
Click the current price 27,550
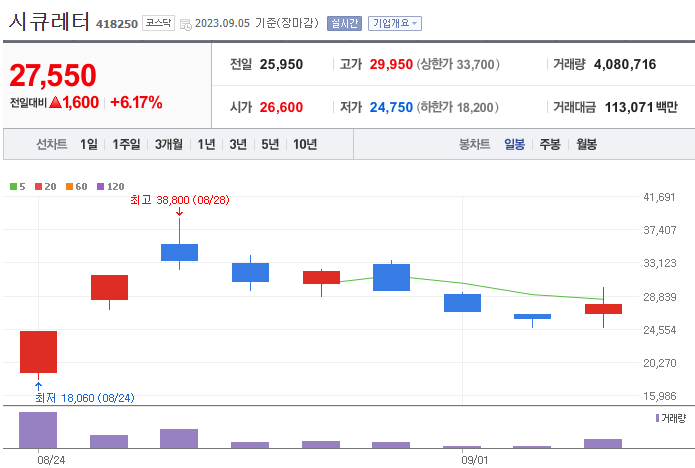[53, 75]
